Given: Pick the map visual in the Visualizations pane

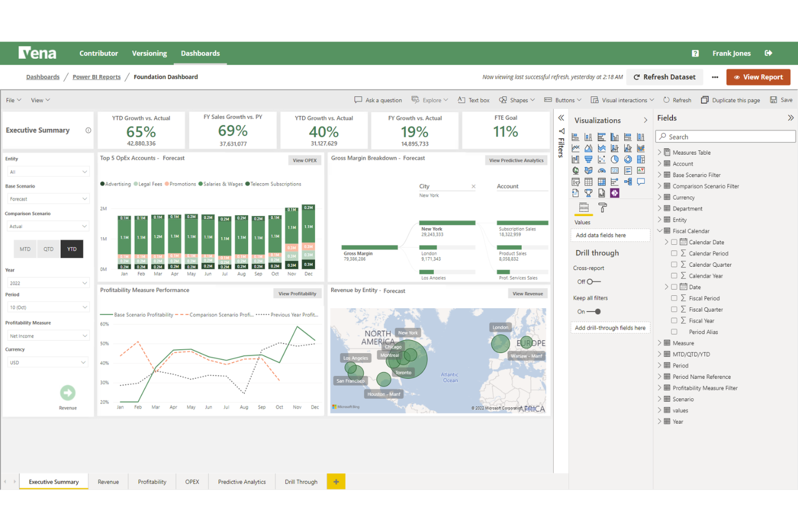Looking at the screenshot, I should 576,170.
